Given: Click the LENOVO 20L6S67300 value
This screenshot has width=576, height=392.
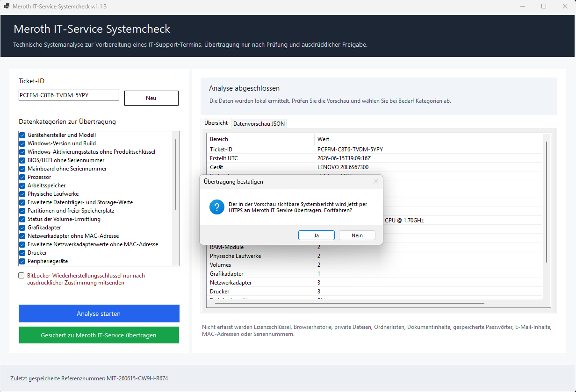Looking at the screenshot, I should pyautogui.click(x=343, y=167).
